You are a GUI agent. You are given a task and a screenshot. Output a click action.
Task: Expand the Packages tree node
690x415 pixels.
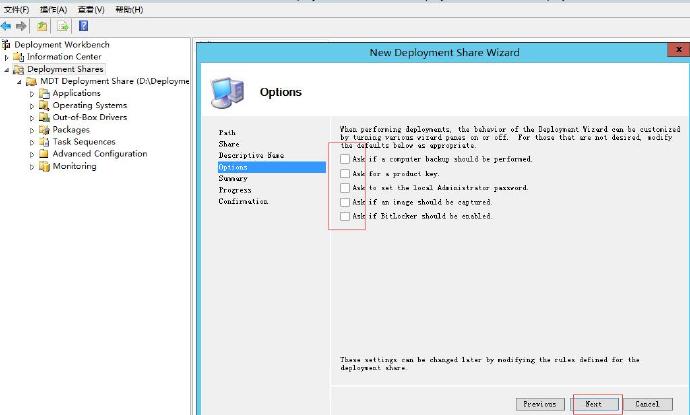tap(32, 130)
